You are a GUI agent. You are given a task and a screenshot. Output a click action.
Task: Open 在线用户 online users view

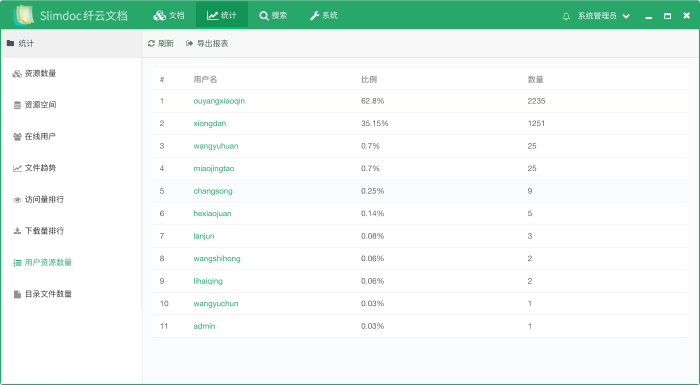point(34,136)
